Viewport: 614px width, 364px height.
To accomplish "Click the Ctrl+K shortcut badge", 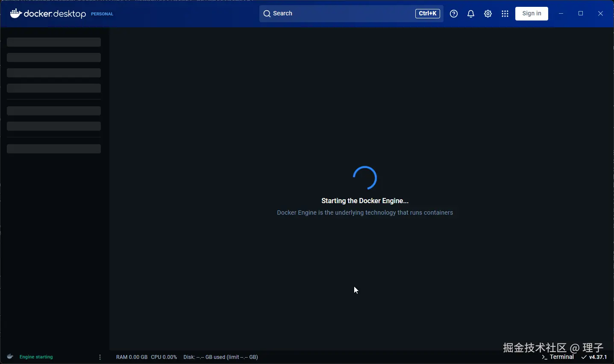I will pyautogui.click(x=427, y=14).
